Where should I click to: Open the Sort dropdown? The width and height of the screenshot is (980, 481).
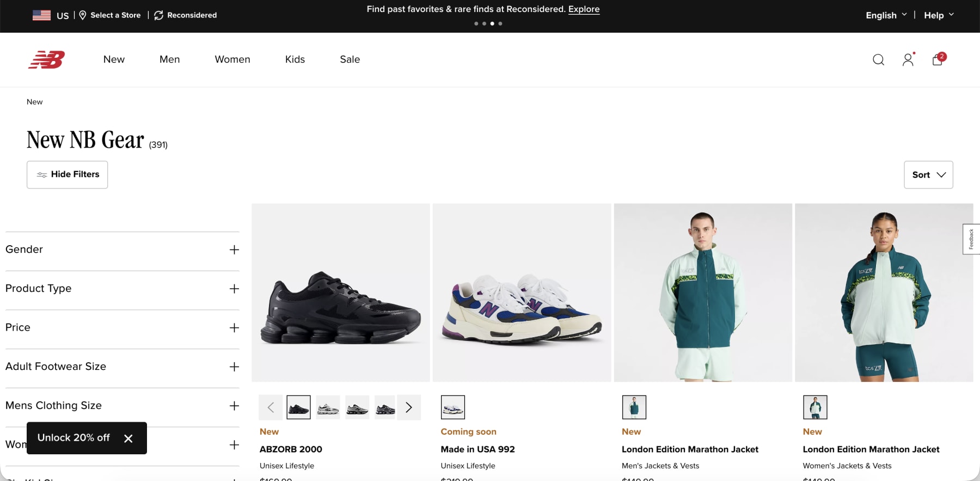(928, 175)
